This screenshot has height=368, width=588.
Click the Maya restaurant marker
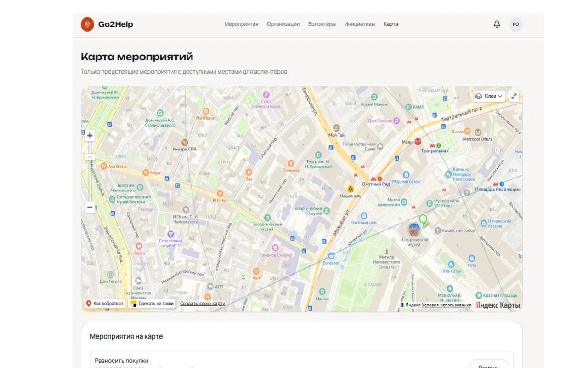(146, 173)
